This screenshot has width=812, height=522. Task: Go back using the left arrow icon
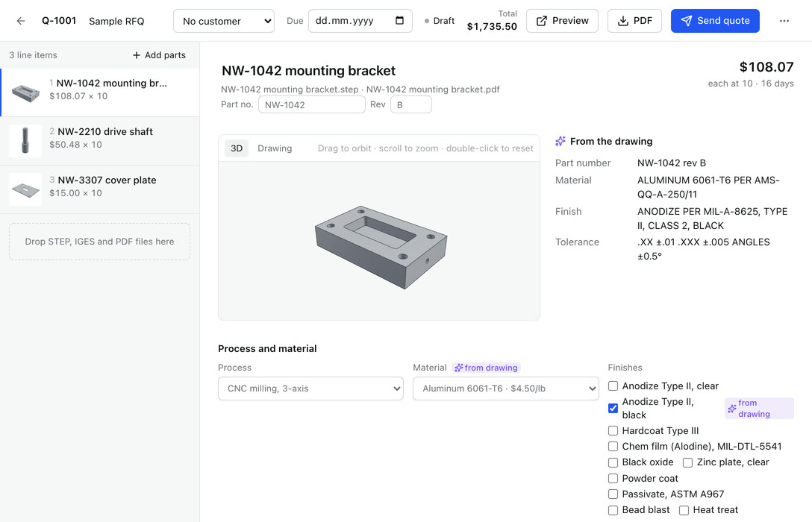click(x=21, y=21)
